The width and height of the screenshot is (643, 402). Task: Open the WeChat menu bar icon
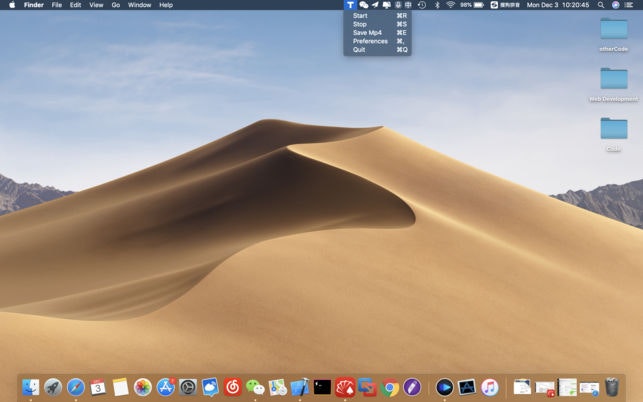363,5
